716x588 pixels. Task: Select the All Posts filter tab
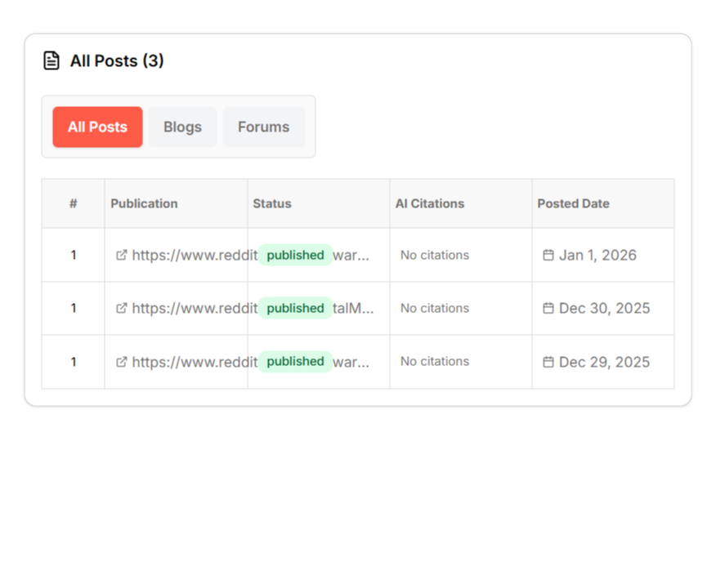[x=97, y=127]
